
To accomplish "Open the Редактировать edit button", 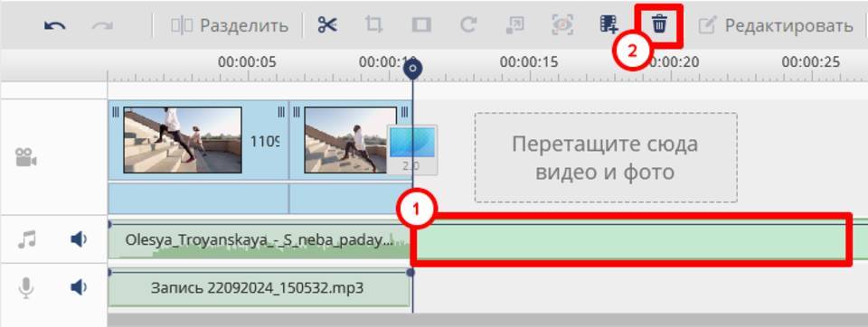I will (776, 25).
